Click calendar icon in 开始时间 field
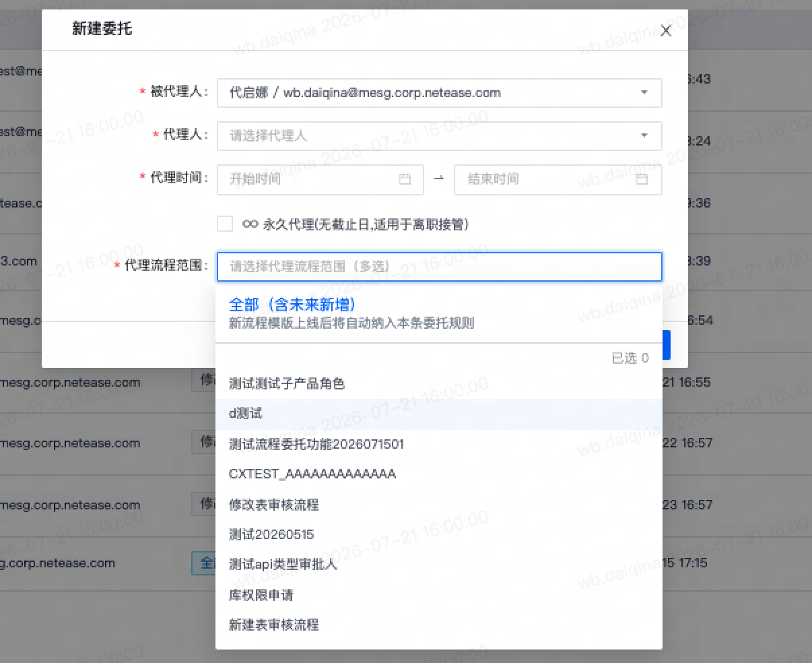 405,179
